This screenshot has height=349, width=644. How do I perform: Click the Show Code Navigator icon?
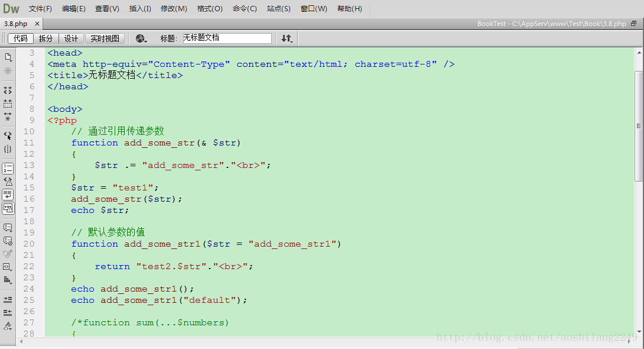[x=8, y=71]
